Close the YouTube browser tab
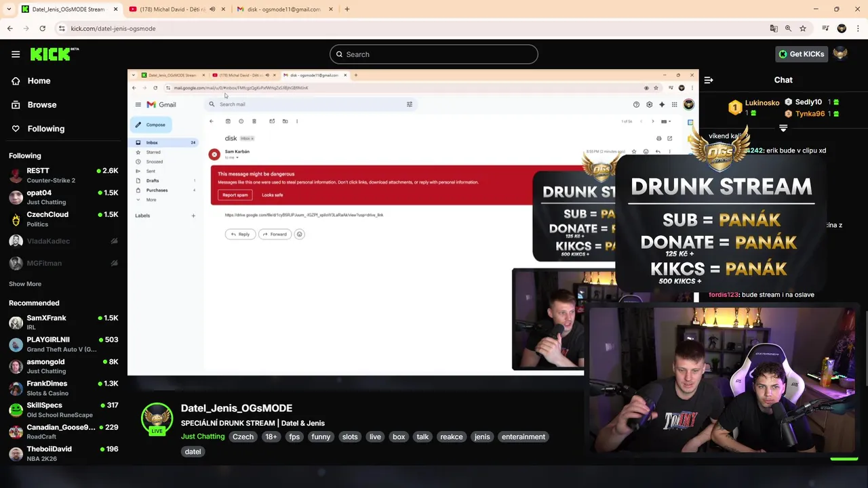 tap(223, 9)
